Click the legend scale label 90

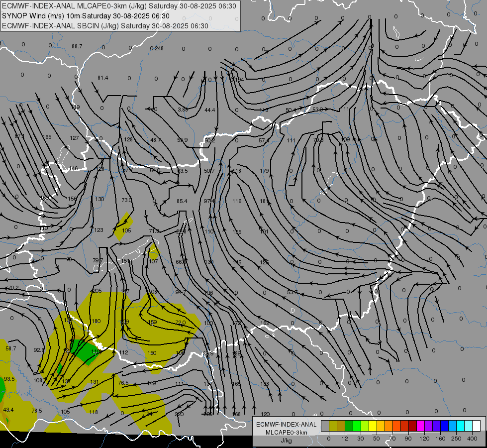tap(408, 439)
